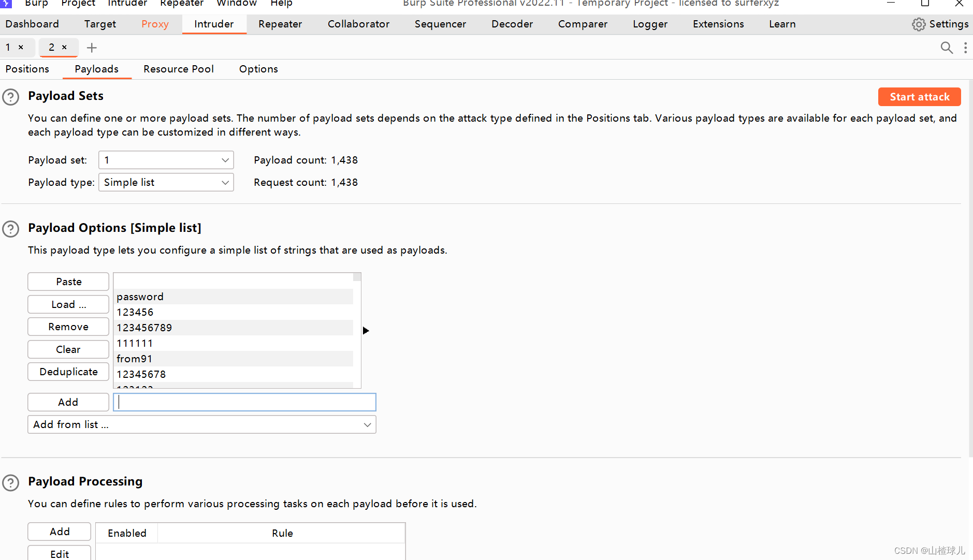The image size is (973, 560).
Task: Click the Remove button
Action: 68,327
